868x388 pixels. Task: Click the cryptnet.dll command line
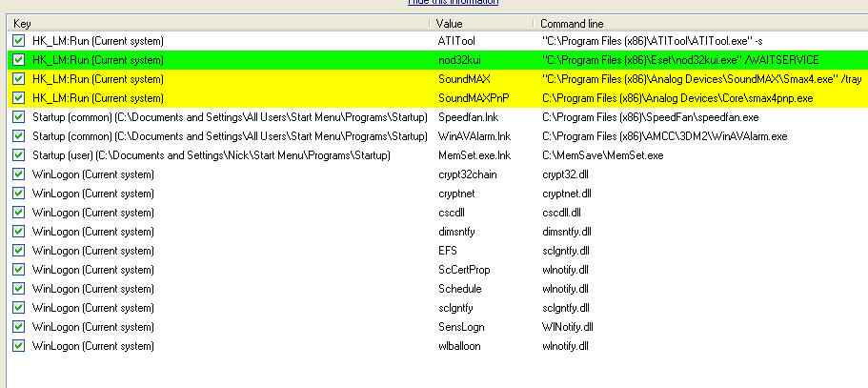tap(567, 194)
